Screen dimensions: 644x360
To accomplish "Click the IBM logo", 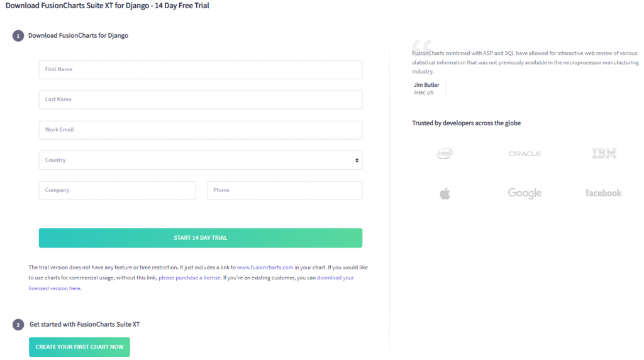I will pos(604,154).
